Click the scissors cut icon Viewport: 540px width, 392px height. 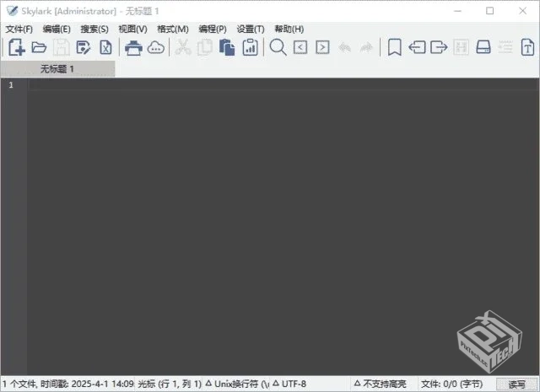point(183,47)
